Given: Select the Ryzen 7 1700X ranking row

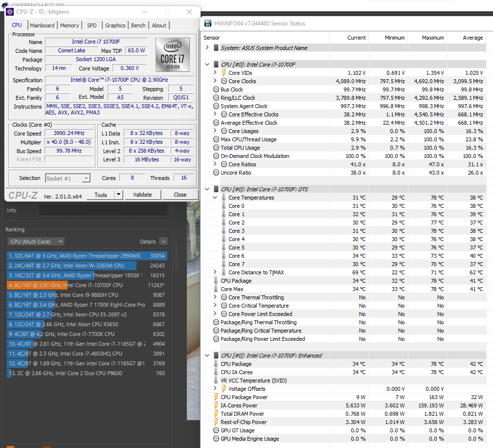Looking at the screenshot, I should 87,305.
